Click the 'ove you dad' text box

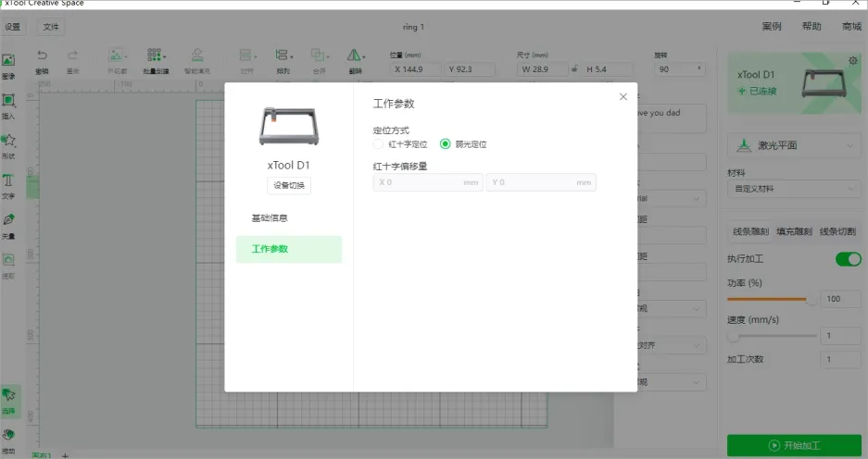(x=672, y=118)
